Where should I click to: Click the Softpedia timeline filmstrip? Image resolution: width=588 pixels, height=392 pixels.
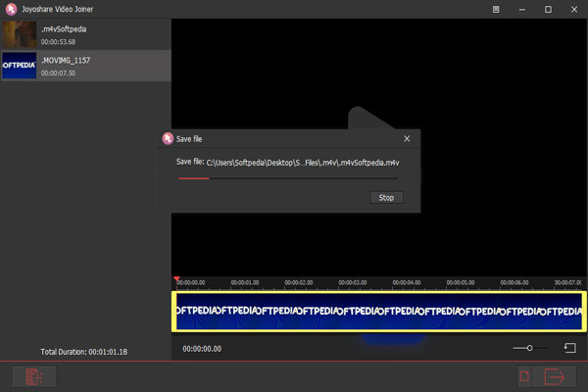coord(377,311)
